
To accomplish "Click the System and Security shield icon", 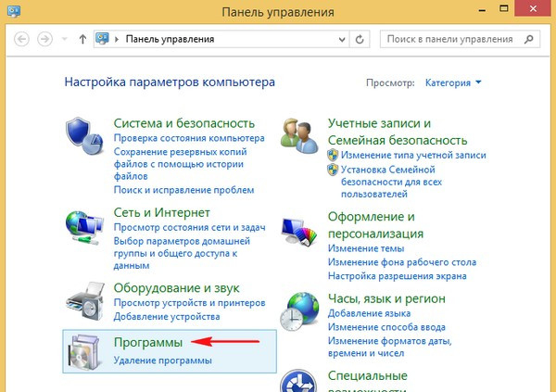I will tap(85, 137).
